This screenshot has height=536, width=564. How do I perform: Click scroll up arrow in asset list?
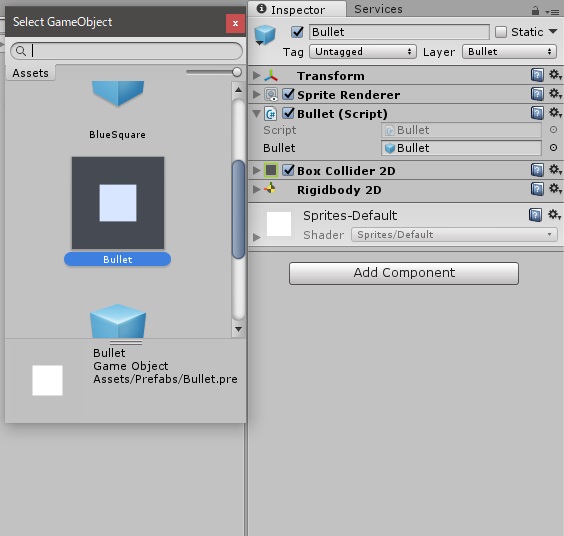(x=238, y=89)
